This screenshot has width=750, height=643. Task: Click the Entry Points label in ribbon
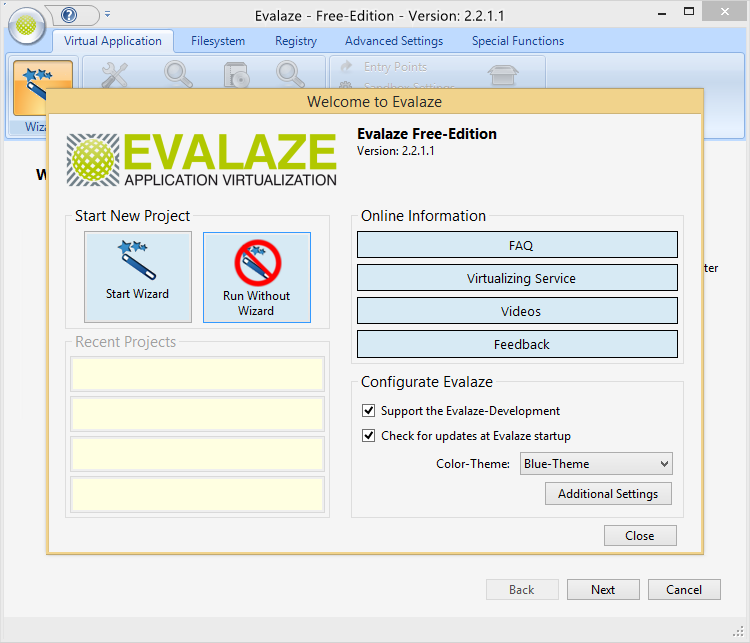coord(395,67)
